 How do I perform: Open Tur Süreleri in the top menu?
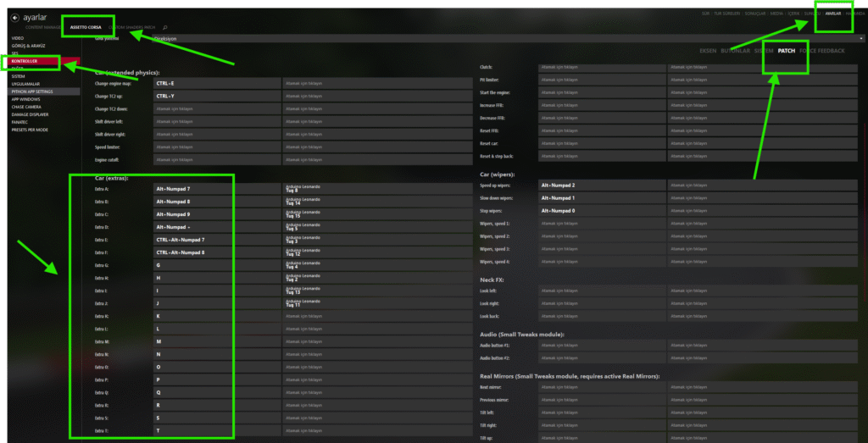[x=727, y=14]
